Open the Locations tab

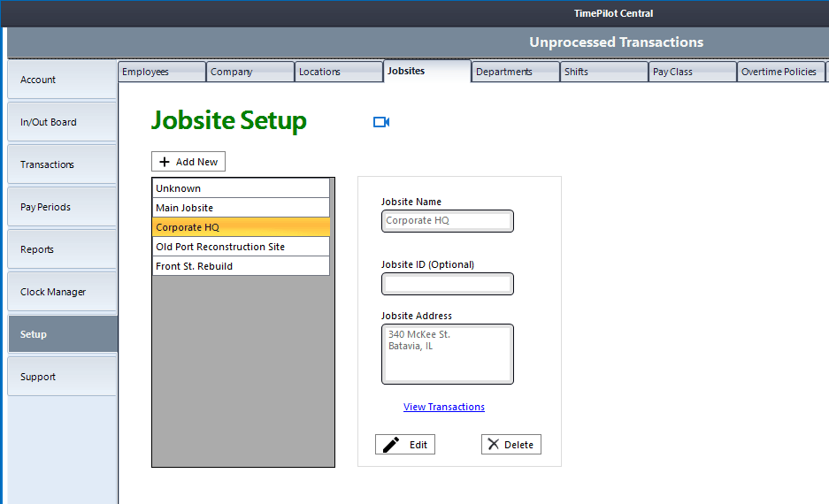pos(339,72)
